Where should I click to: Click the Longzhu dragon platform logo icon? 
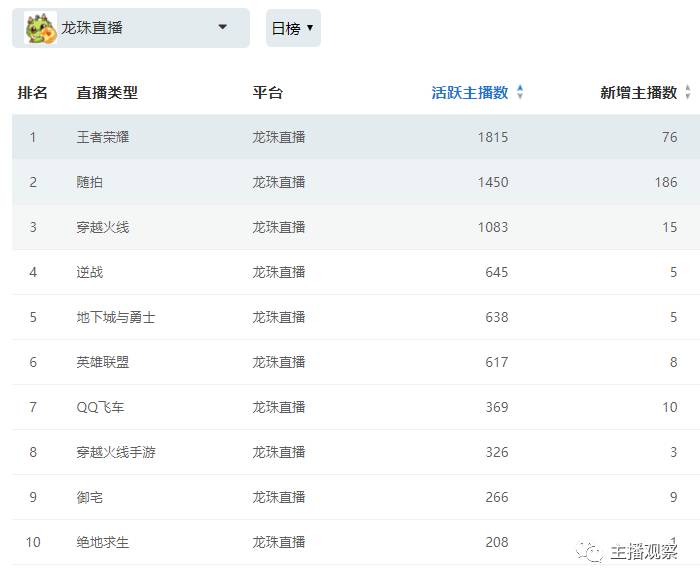40,28
